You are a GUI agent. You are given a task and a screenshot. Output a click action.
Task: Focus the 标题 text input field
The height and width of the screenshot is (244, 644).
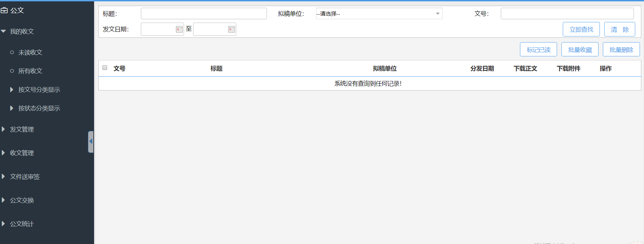(204, 14)
